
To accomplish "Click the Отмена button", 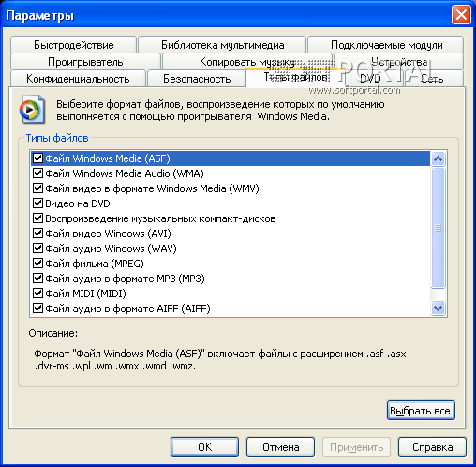I will (280, 447).
